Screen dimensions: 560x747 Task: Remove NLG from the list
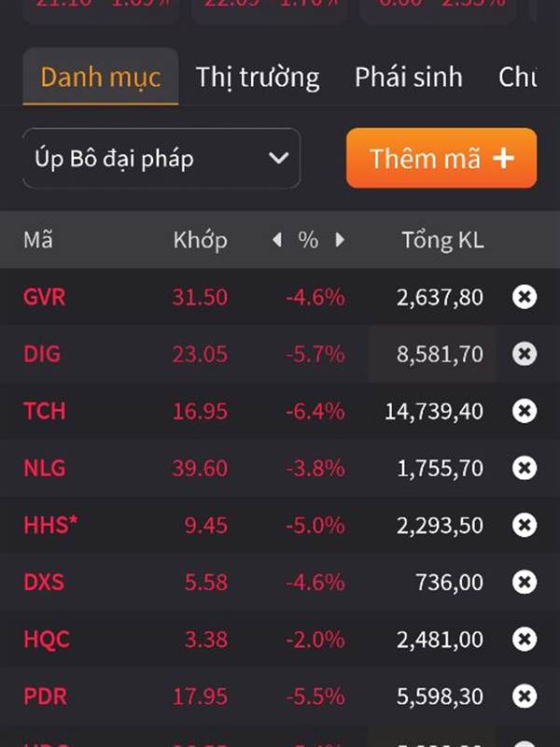525,468
